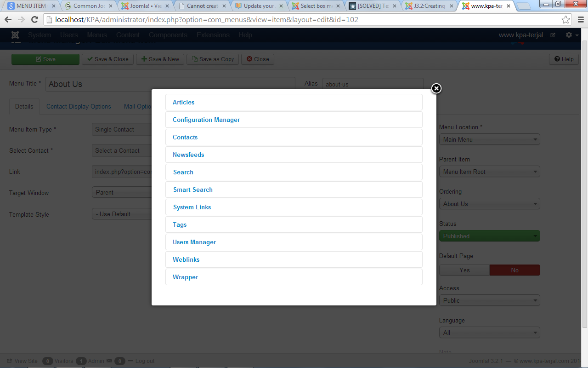Screen dimensions: 588x368
Task: Bookmark the page using the star icon
Action: click(x=566, y=20)
